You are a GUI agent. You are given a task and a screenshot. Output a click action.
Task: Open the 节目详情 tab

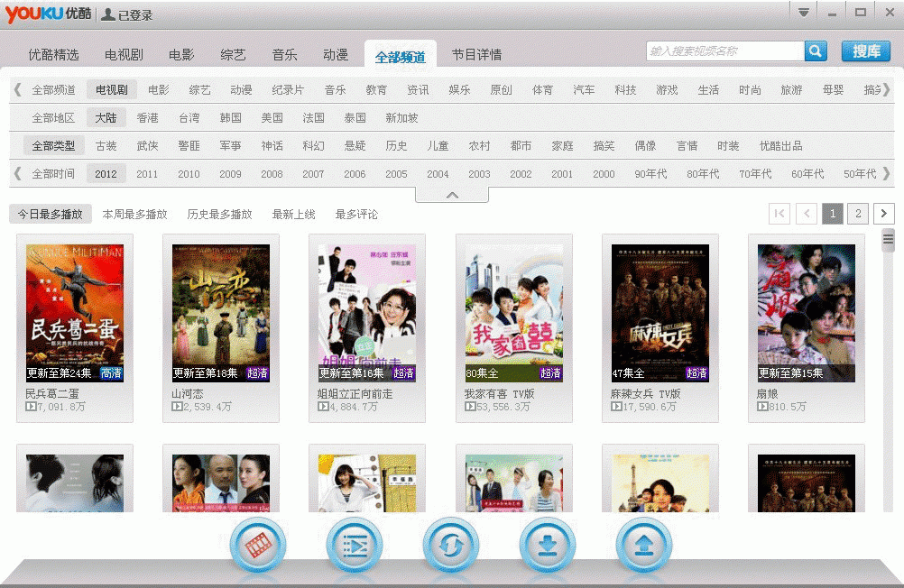pos(476,55)
